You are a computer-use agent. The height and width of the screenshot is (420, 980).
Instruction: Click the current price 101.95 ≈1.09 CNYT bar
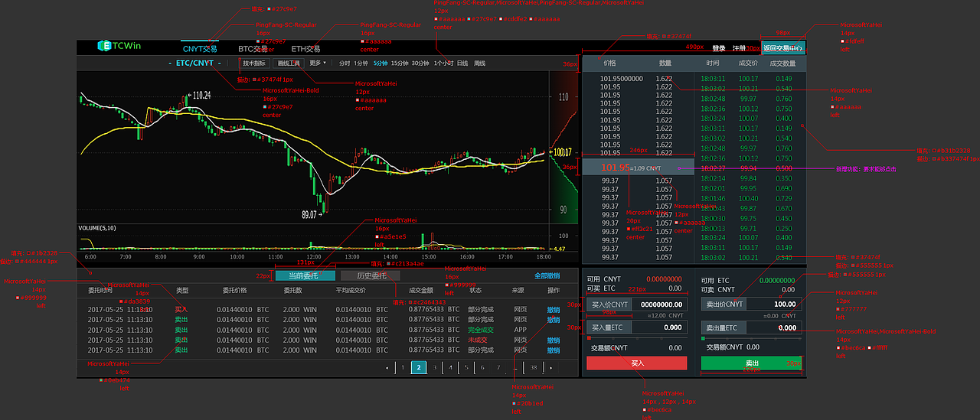(x=639, y=168)
